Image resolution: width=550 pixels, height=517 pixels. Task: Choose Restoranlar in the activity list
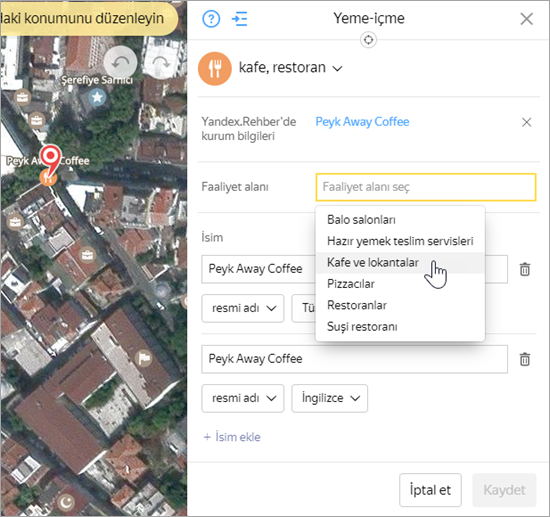click(400, 306)
